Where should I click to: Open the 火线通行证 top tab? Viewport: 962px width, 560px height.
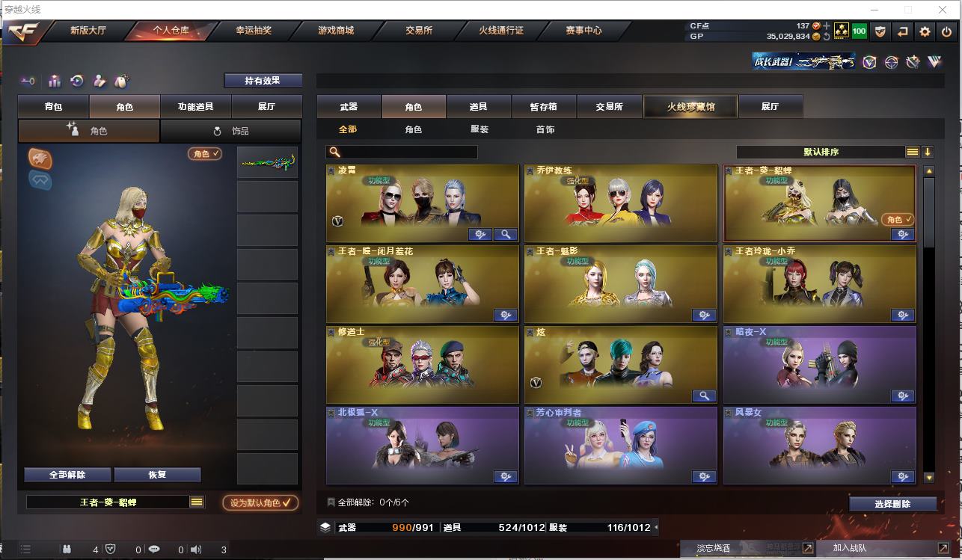point(501,31)
